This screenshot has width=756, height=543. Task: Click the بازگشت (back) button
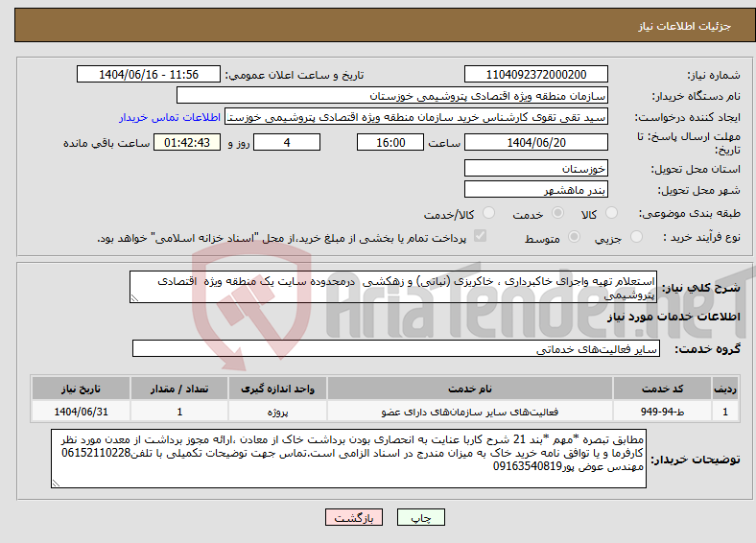point(354,517)
